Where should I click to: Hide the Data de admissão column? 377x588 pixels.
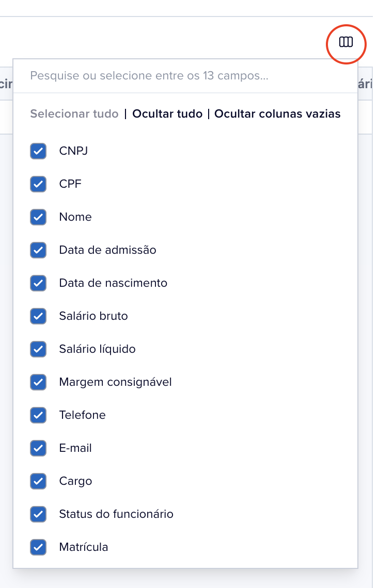click(38, 250)
